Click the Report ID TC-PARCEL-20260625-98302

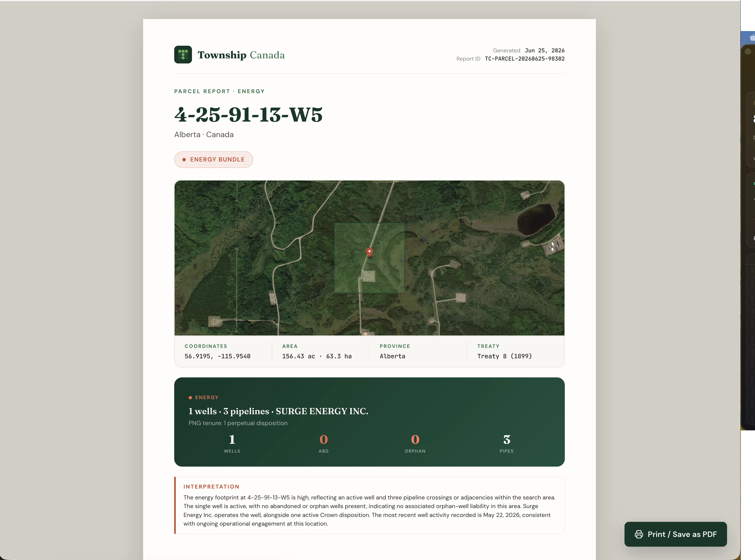[x=524, y=59]
